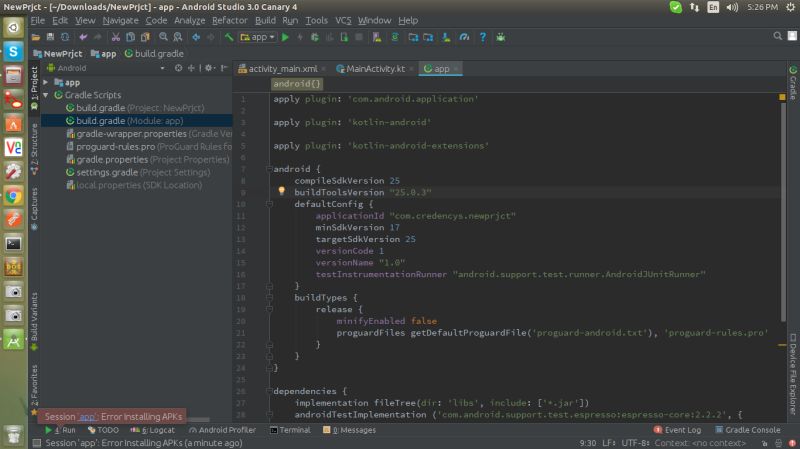Toggle the Project side panel tab
This screenshot has width=800, height=449.
(x=34, y=88)
